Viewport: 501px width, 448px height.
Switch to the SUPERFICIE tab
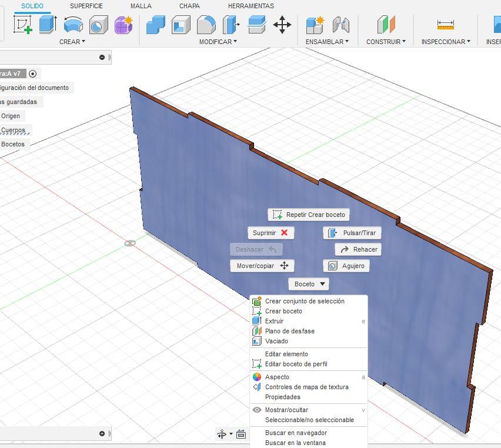coord(86,6)
